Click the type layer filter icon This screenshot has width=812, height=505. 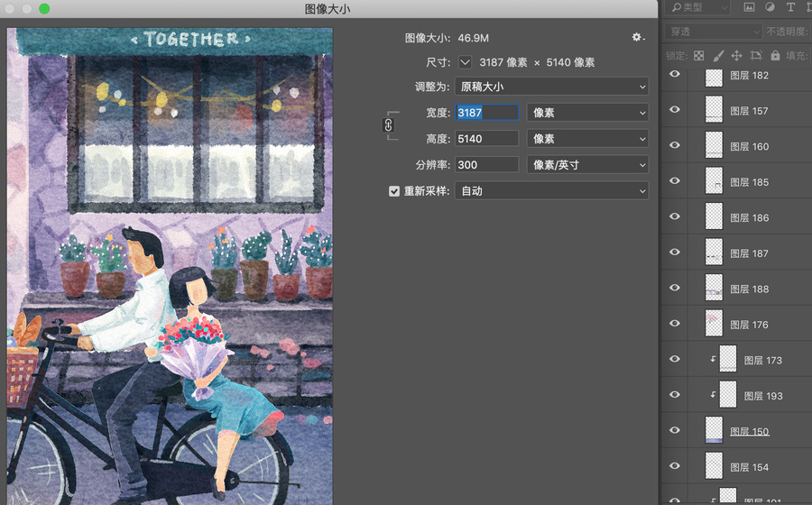790,7
